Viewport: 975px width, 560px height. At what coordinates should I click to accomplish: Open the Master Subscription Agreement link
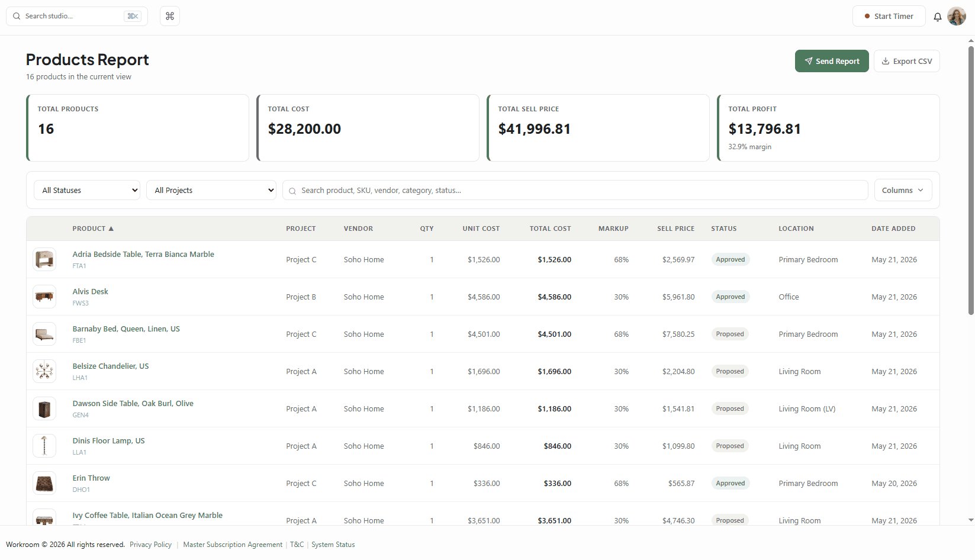[x=233, y=545]
